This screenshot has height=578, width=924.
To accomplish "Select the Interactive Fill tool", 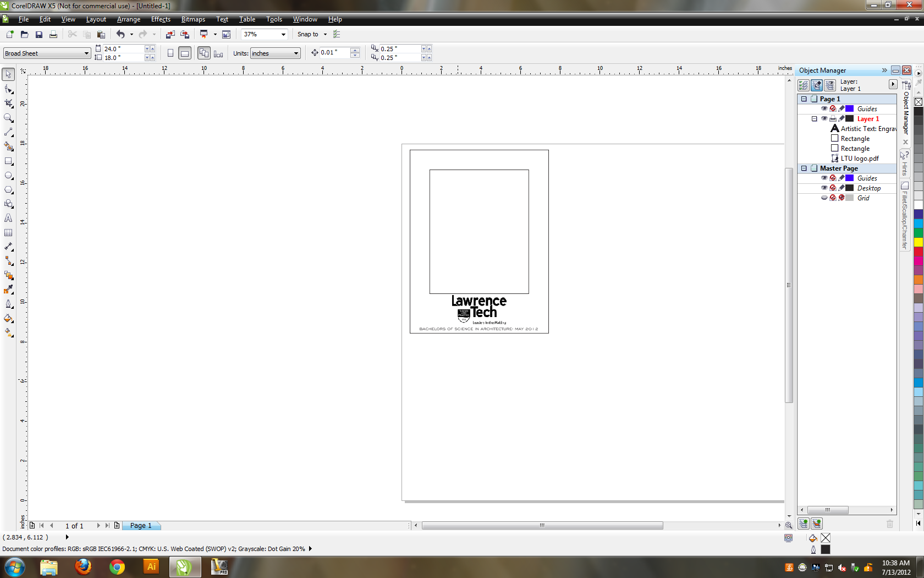I will [8, 332].
